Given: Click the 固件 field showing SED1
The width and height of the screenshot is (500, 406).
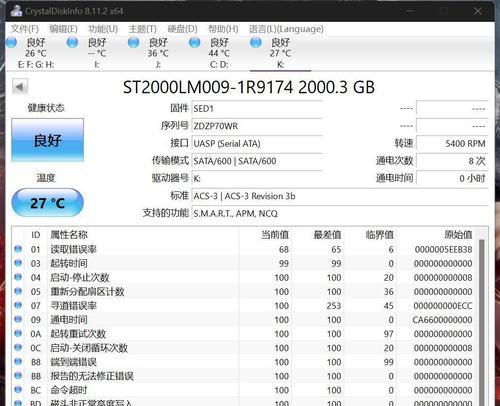Looking at the screenshot, I should (257, 109).
